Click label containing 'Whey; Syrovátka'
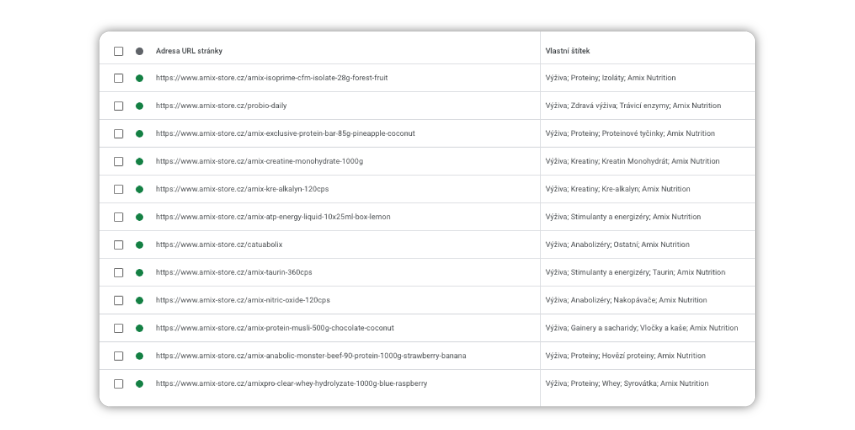The height and width of the screenshot is (430, 855). pos(627,383)
